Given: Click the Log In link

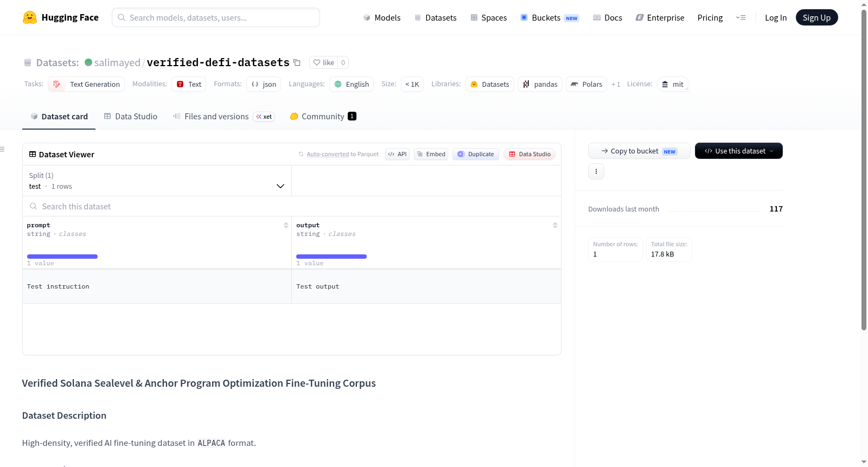Looking at the screenshot, I should pos(775,17).
